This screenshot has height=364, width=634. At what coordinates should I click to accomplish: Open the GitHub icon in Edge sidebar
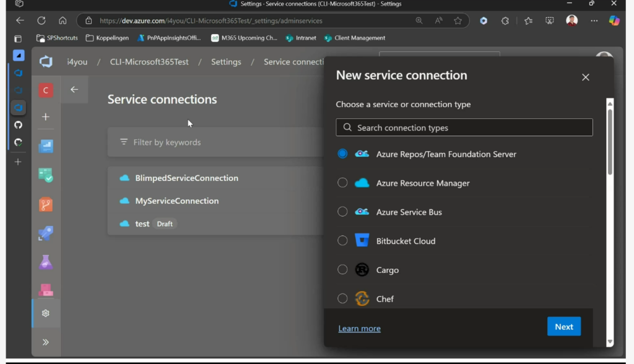tap(18, 125)
